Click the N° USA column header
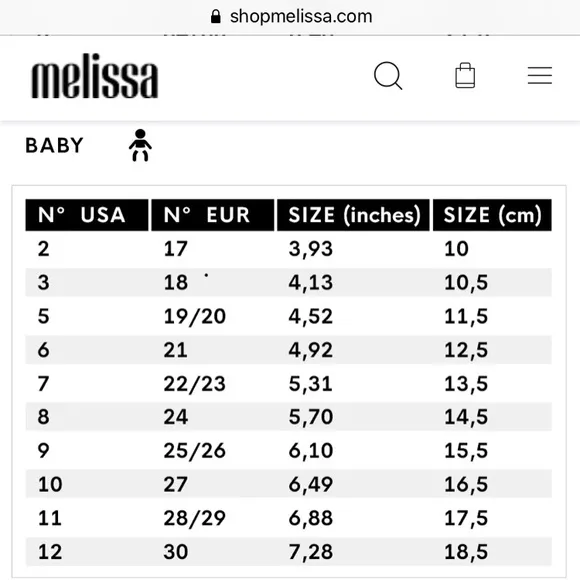 click(87, 215)
